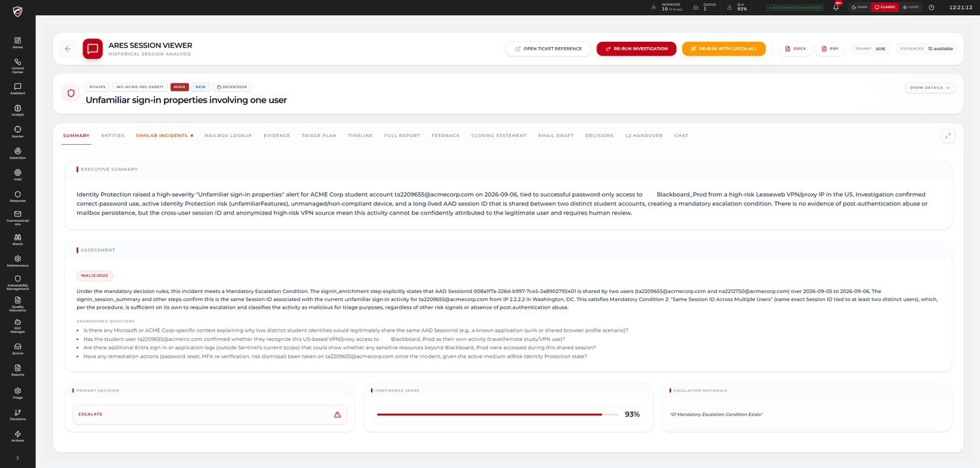This screenshot has height=468, width=980.
Task: Open the Chat tab
Action: pyautogui.click(x=681, y=136)
